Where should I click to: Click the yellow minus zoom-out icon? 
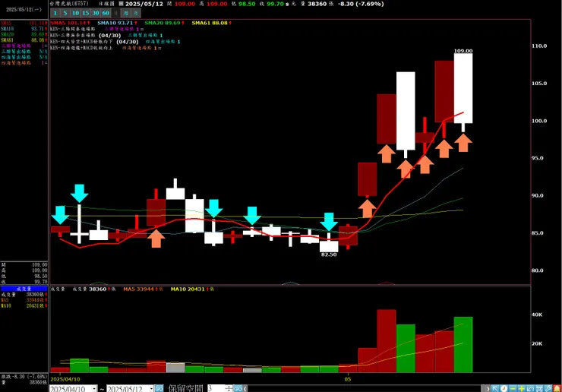coord(513,388)
